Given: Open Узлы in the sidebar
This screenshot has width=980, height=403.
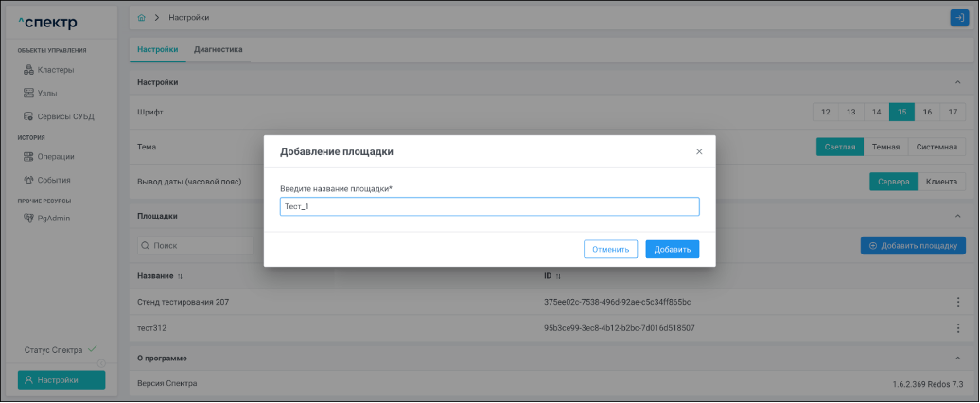Looking at the screenshot, I should point(46,93).
